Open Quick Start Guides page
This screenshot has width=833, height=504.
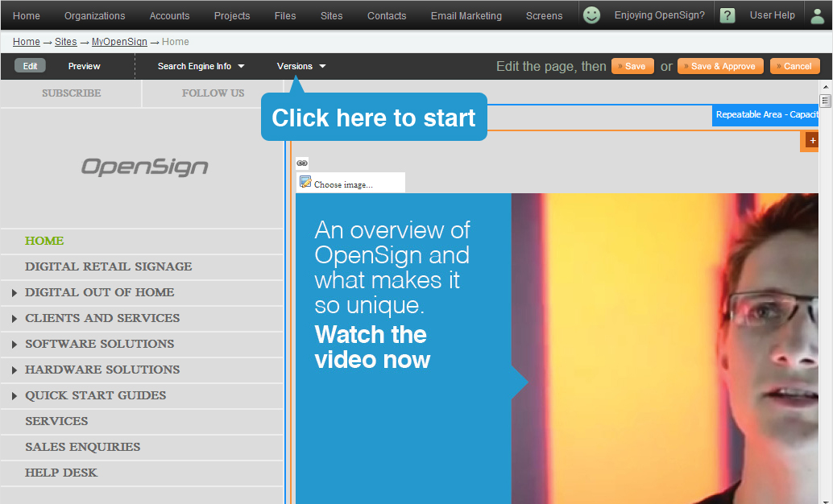click(95, 395)
